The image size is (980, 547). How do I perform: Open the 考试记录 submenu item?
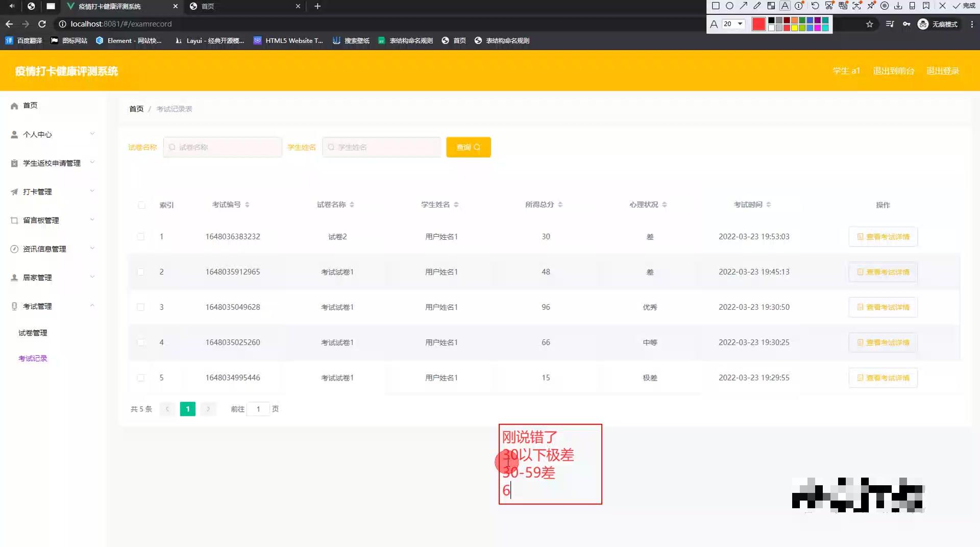(33, 358)
